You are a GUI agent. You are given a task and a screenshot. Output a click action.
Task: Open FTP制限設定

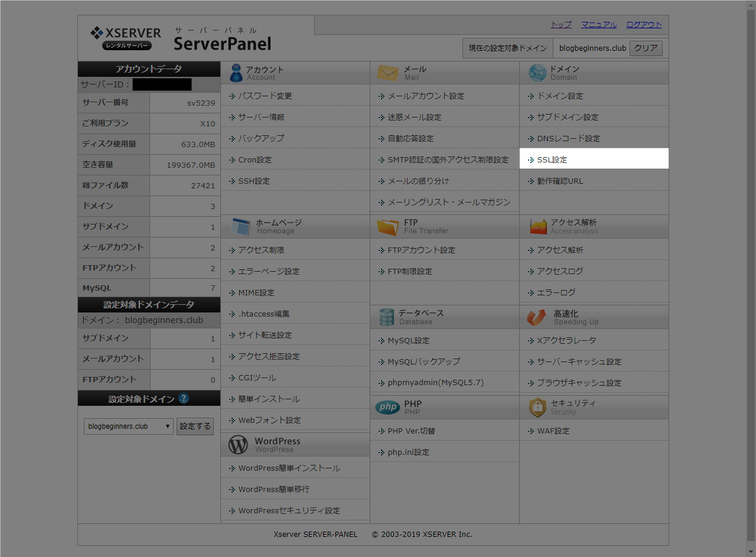[x=410, y=271]
